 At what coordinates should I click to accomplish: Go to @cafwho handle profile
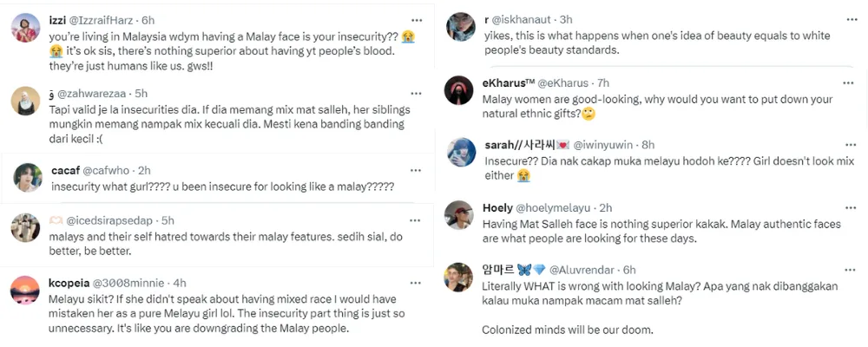coord(108,170)
